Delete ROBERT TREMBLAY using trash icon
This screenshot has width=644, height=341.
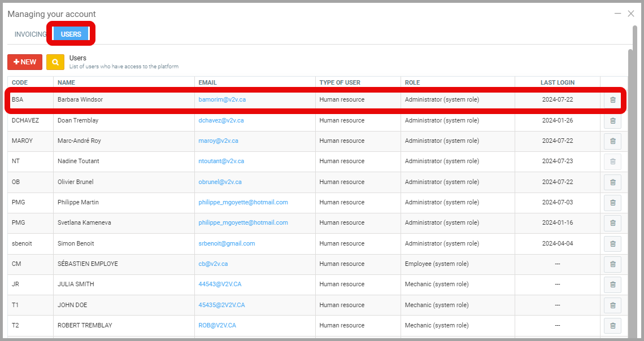(x=612, y=326)
